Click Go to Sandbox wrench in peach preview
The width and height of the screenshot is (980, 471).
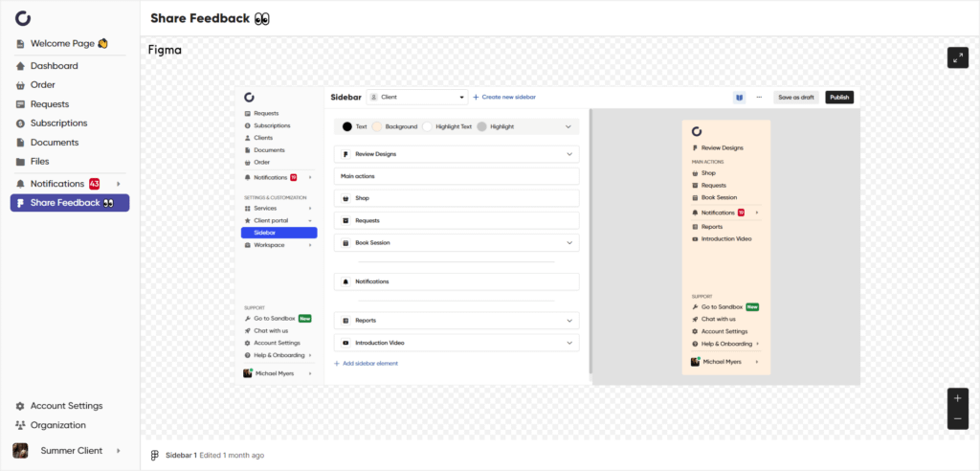point(695,307)
